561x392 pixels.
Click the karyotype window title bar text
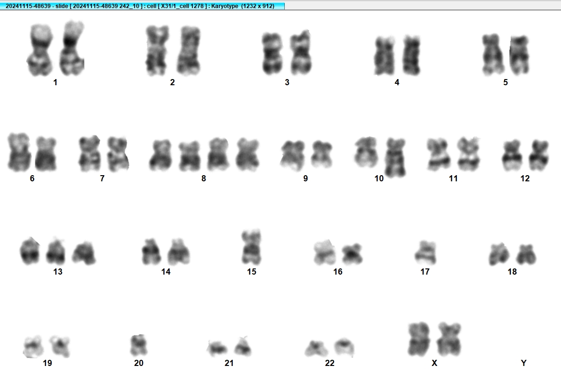point(140,6)
